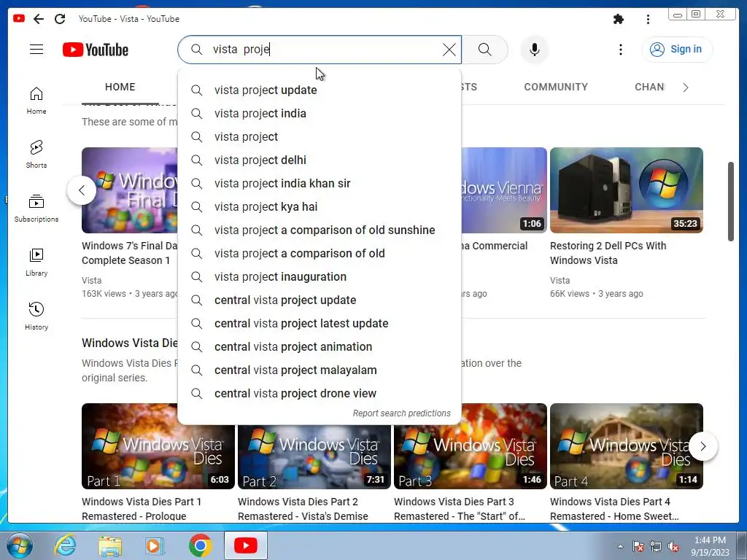Pick 'central vista project drone view'
The height and width of the screenshot is (560, 747).
tap(320, 393)
